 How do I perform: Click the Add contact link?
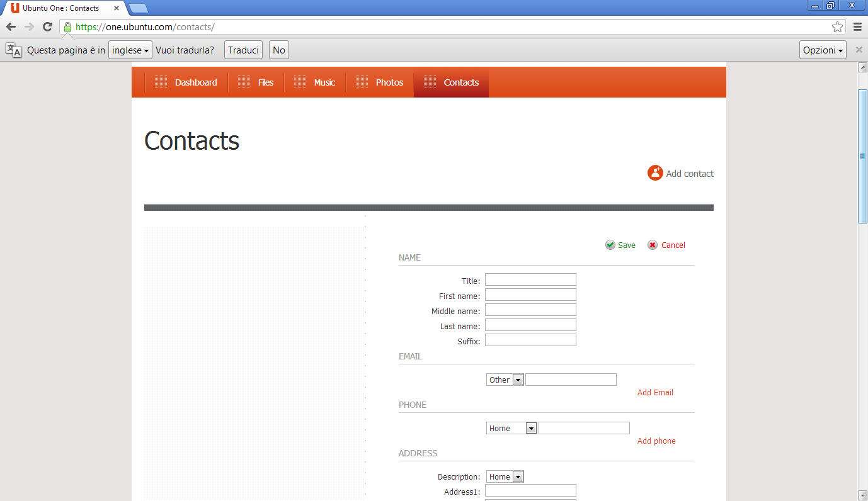tap(690, 174)
